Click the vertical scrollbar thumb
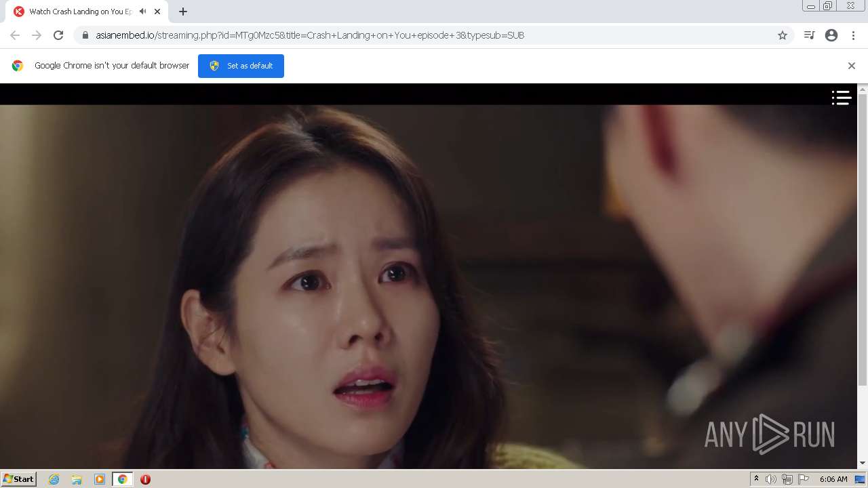The height and width of the screenshot is (488, 868). [x=863, y=241]
